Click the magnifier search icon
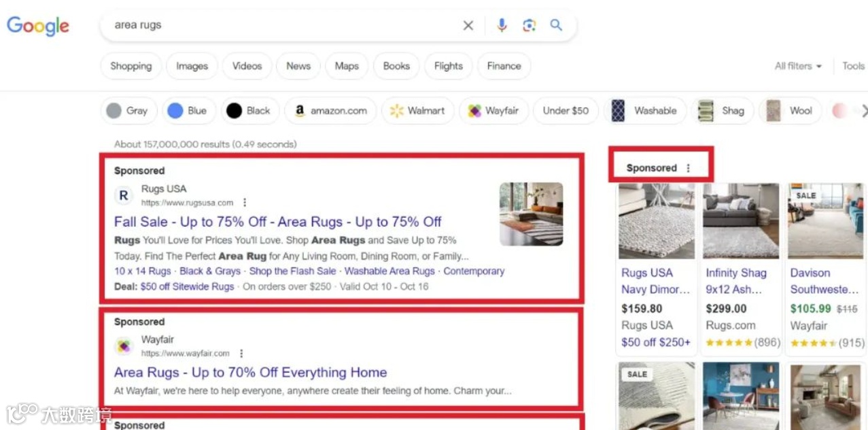868x430 pixels. coord(556,25)
